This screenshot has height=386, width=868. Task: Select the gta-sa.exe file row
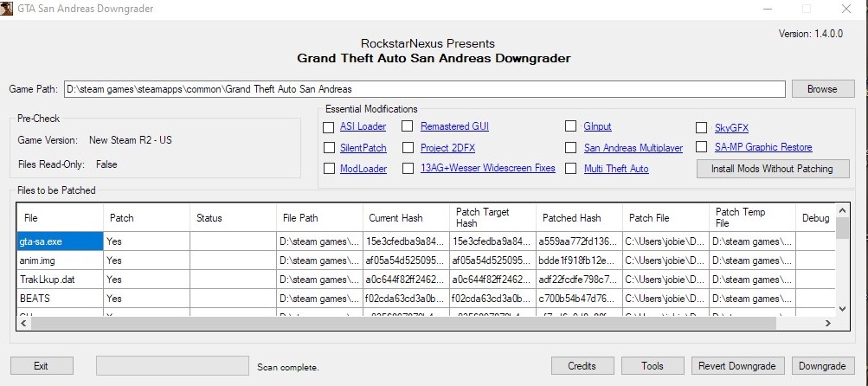point(60,241)
